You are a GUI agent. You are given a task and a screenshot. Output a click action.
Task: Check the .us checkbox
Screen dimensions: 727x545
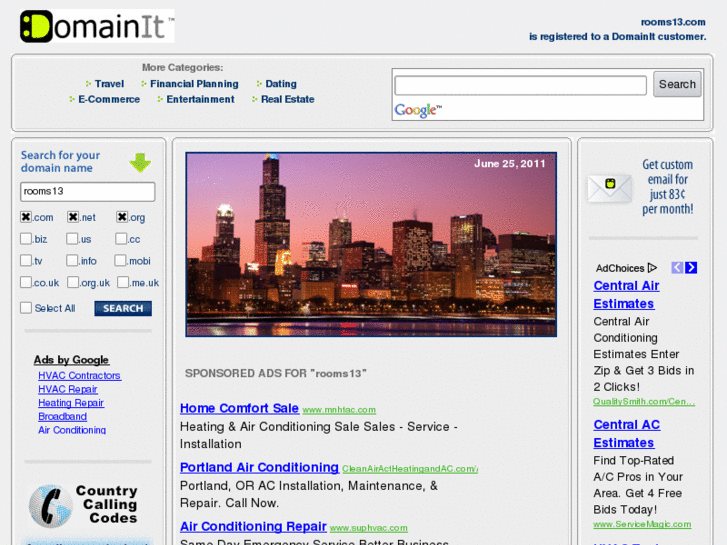pos(72,238)
